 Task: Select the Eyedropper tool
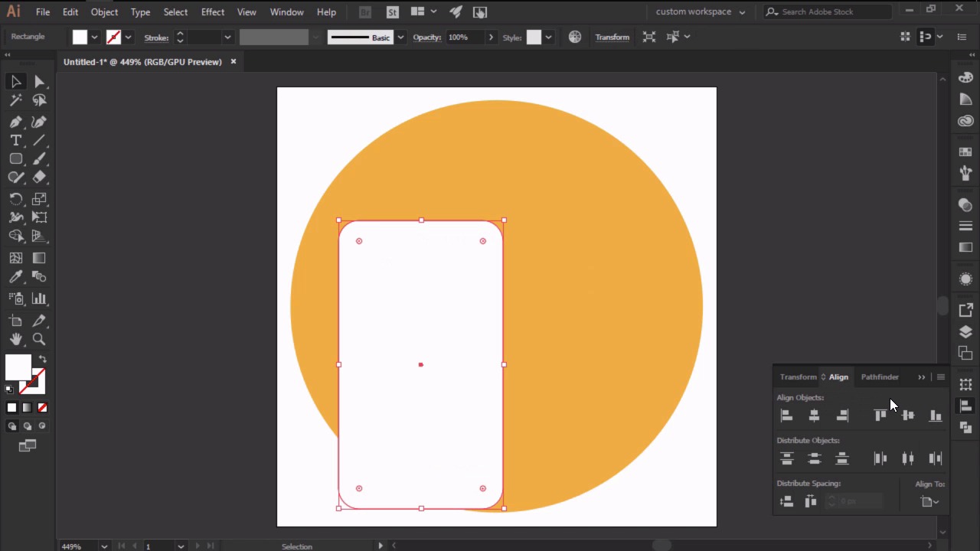coord(16,277)
